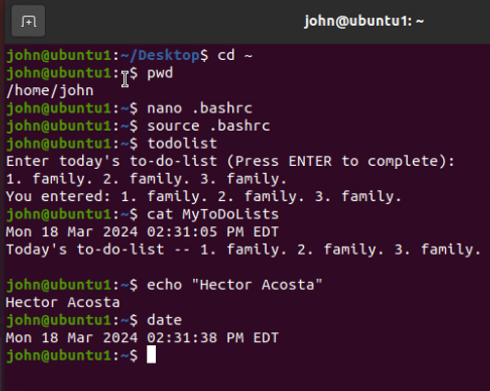Click the 'pwd' command text

click(160, 73)
